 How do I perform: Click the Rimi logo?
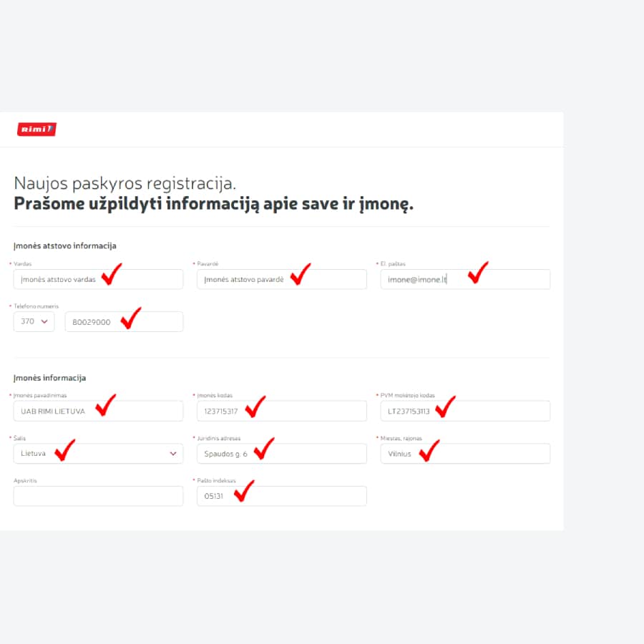(x=36, y=130)
